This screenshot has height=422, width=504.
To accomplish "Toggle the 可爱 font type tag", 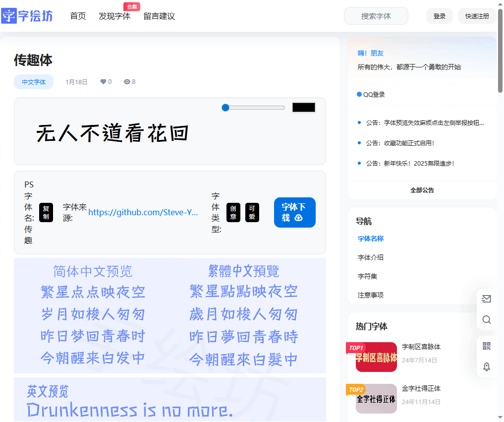I will (252, 212).
